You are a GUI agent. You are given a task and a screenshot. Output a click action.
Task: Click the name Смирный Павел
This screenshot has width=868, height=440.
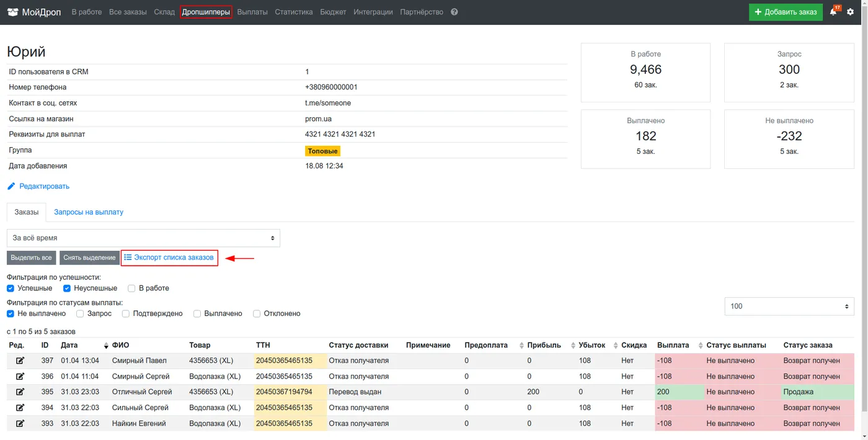pyautogui.click(x=139, y=361)
